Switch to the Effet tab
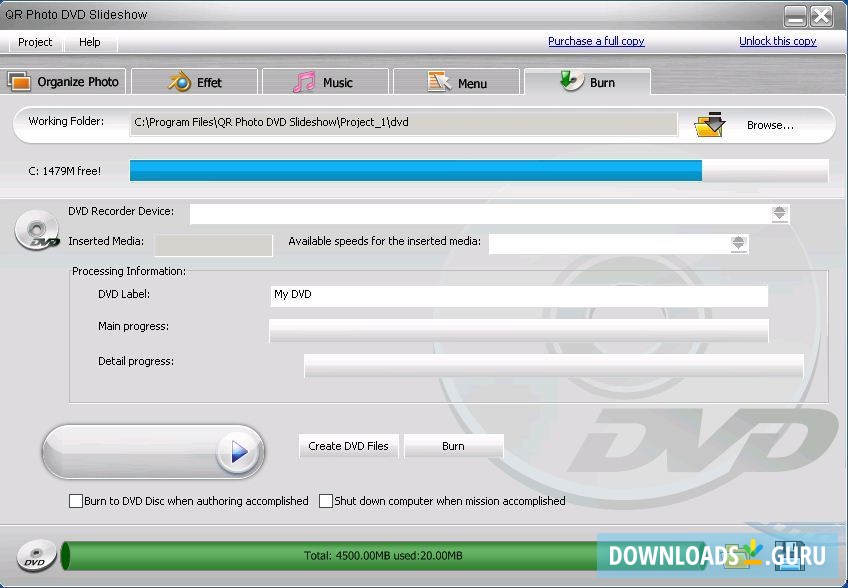Viewport: 848px width, 588px height. 194,82
